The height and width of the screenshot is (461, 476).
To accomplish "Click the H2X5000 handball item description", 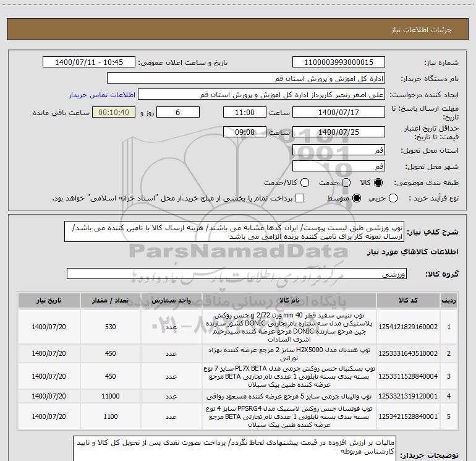I will point(289,354).
